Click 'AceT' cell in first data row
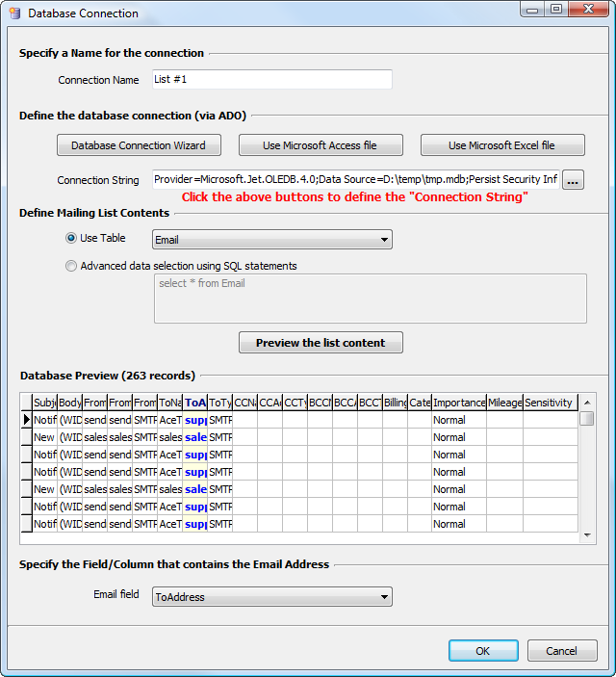The image size is (616, 677). (170, 420)
